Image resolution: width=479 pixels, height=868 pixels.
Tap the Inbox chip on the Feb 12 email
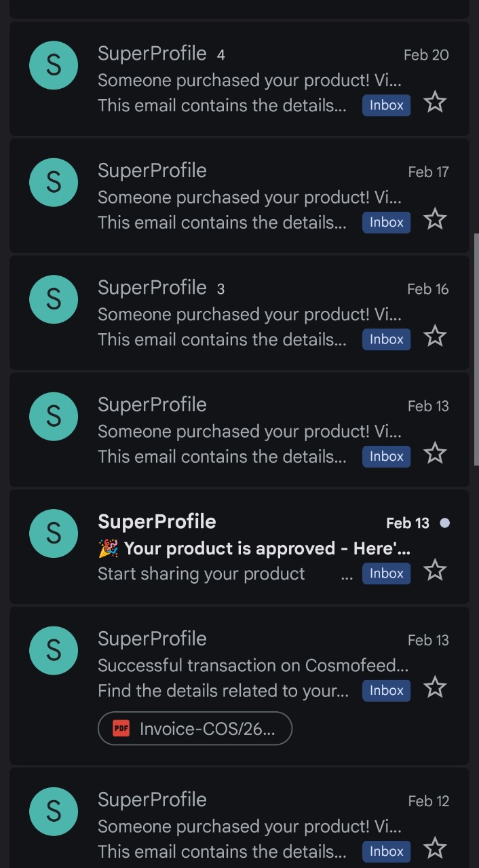[386, 851]
